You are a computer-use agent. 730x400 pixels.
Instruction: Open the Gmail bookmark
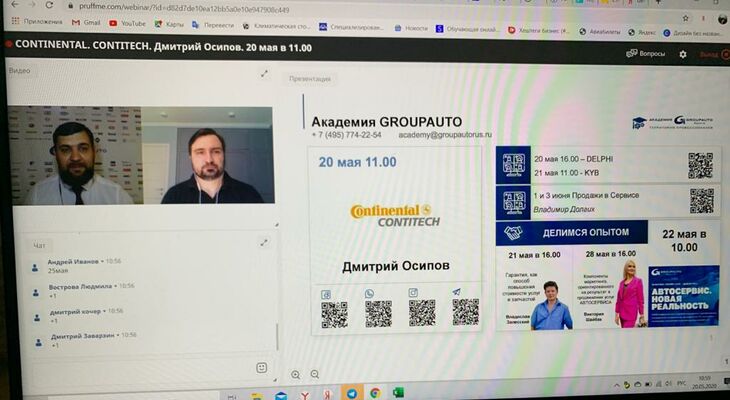click(86, 22)
